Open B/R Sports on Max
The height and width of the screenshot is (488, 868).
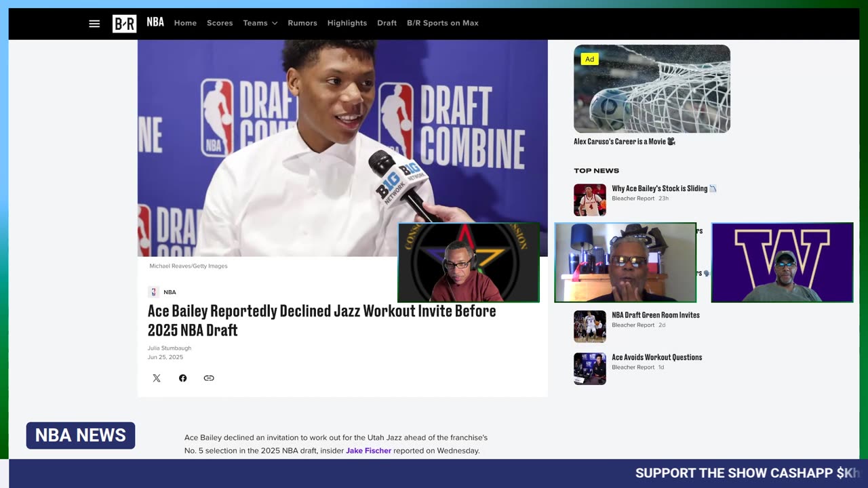[443, 23]
